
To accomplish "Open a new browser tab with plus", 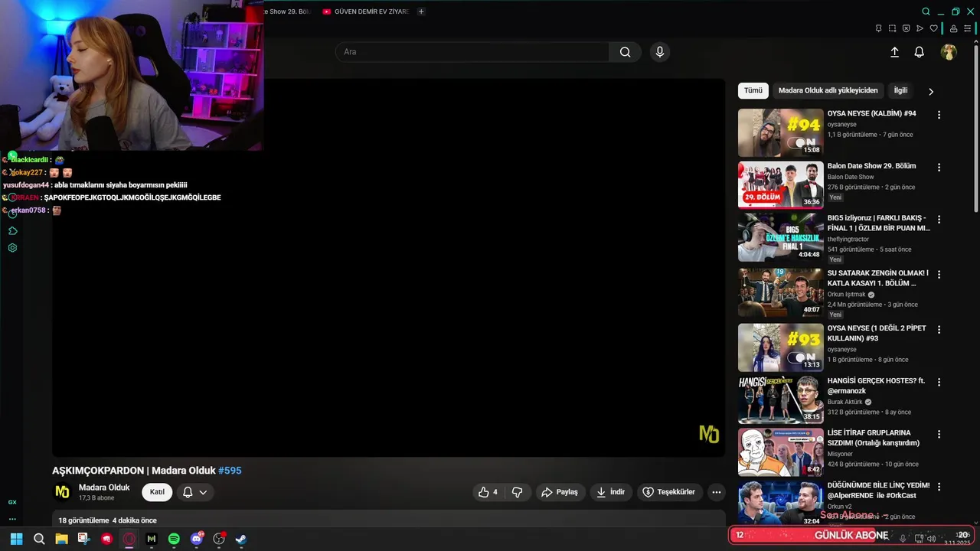I will [421, 11].
